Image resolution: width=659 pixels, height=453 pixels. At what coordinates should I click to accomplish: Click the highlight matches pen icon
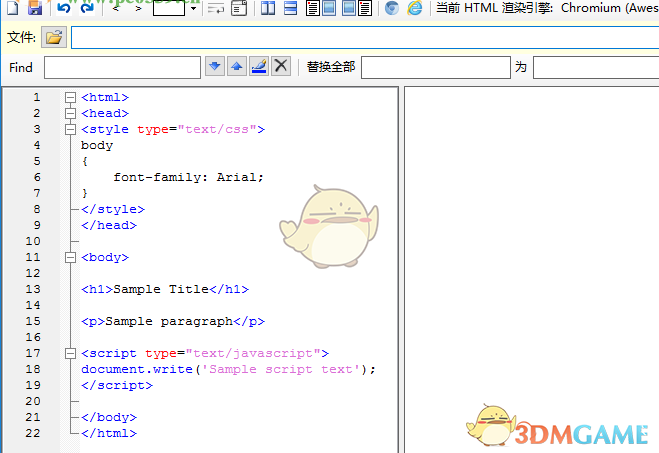point(259,66)
